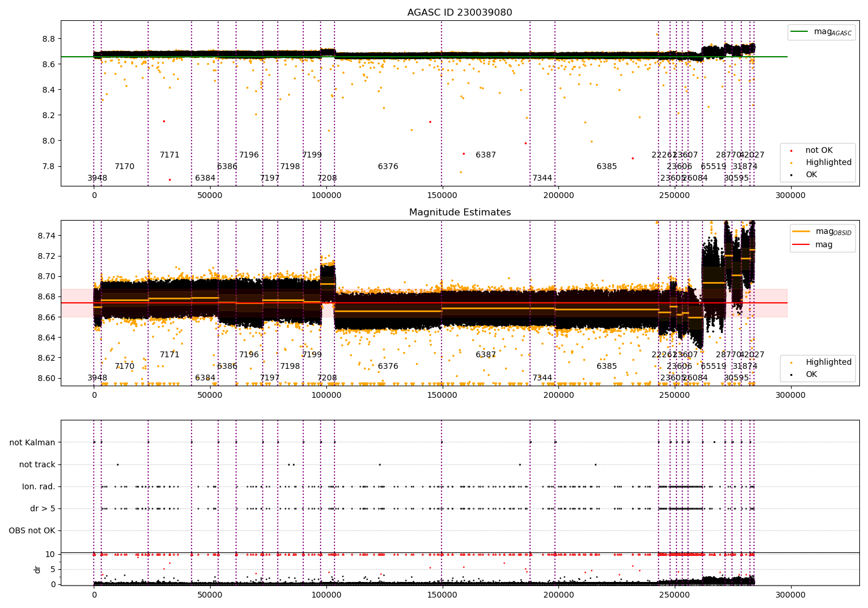Click the orange mag OBSID legend line sample
Image resolution: width=868 pixels, height=608 pixels.
pyautogui.click(x=802, y=231)
